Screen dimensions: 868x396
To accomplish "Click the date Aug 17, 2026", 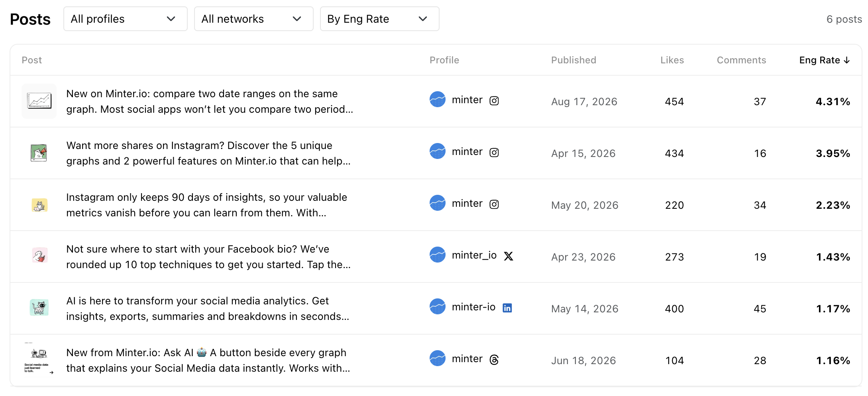I will click(x=584, y=102).
